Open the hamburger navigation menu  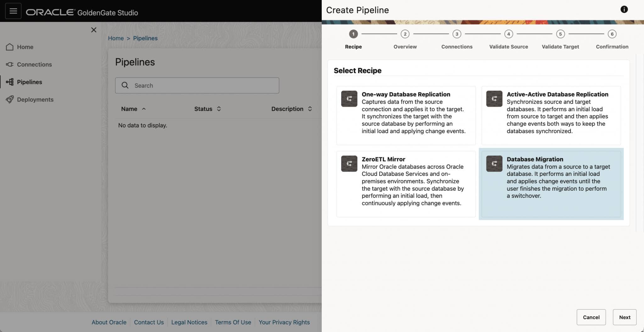[13, 11]
